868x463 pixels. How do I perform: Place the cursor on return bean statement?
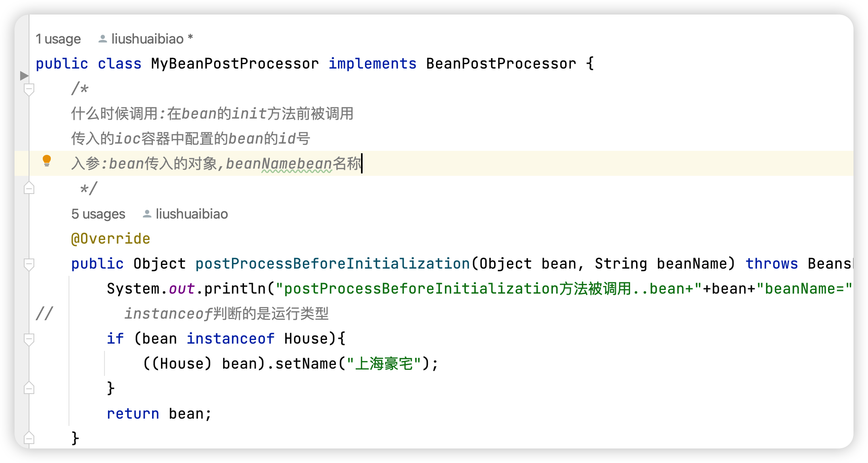point(159,414)
